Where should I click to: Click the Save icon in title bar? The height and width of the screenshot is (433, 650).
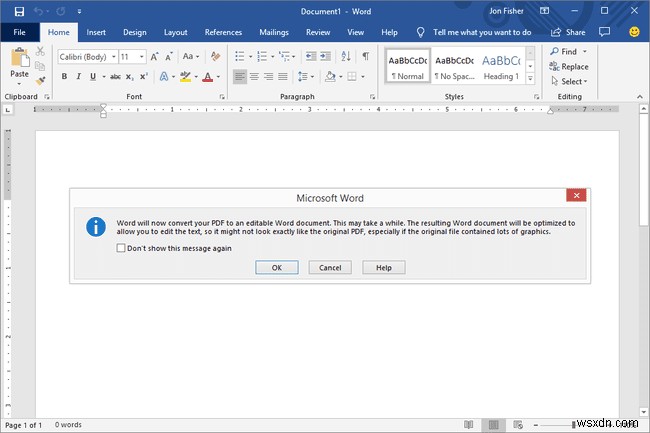point(19,12)
